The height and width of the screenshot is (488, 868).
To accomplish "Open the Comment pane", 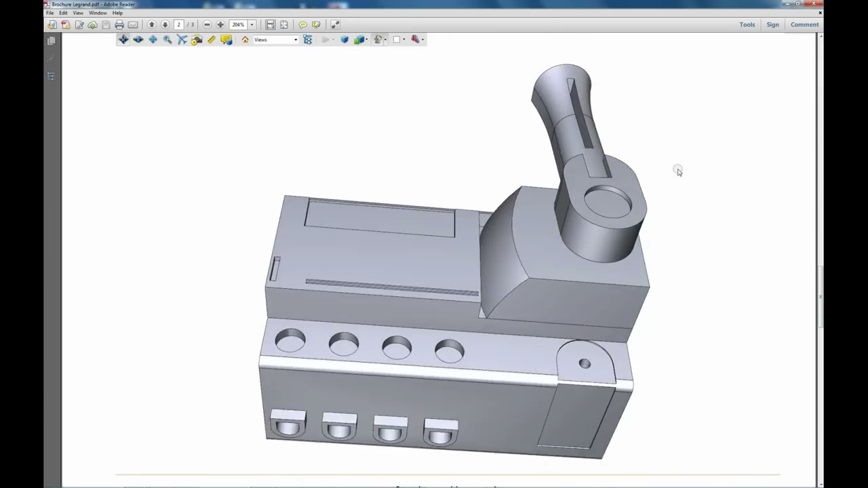I will (x=805, y=24).
